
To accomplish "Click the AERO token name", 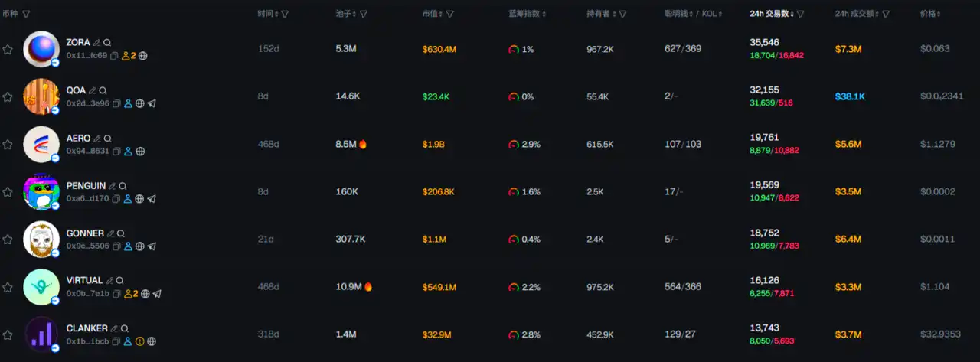I will click(x=78, y=139).
